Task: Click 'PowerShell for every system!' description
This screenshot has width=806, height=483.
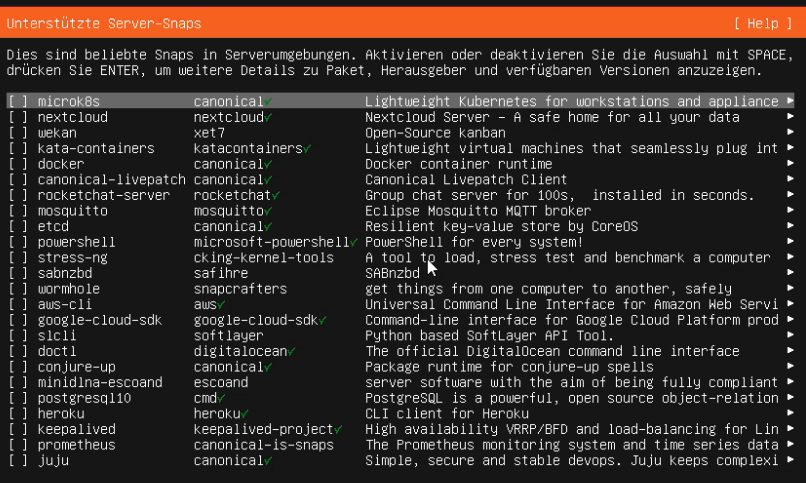Action: point(474,242)
